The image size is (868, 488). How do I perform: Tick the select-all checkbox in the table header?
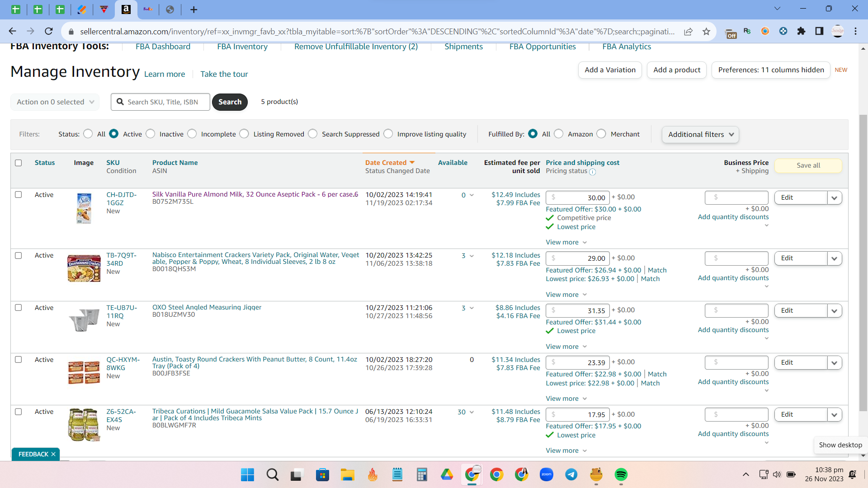click(x=19, y=163)
